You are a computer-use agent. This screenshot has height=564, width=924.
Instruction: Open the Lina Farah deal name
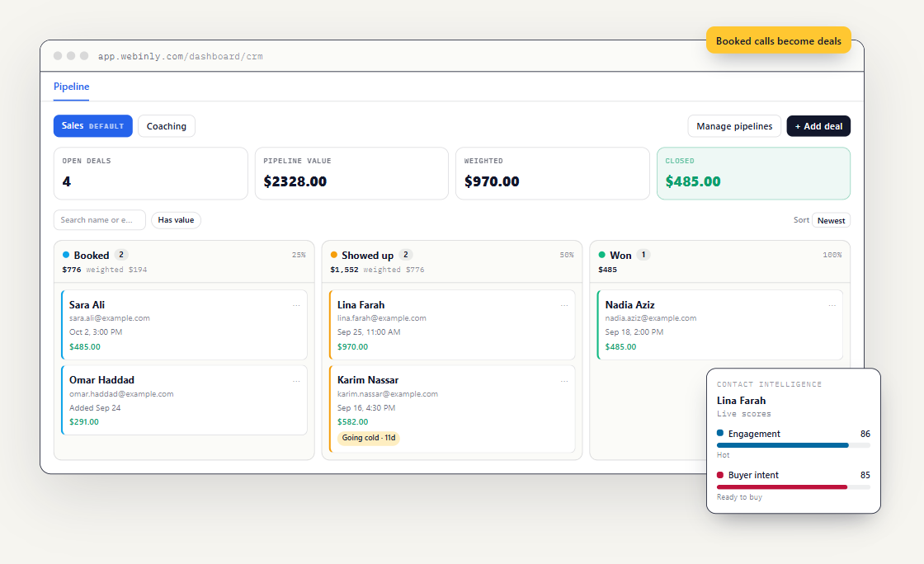[361, 305]
